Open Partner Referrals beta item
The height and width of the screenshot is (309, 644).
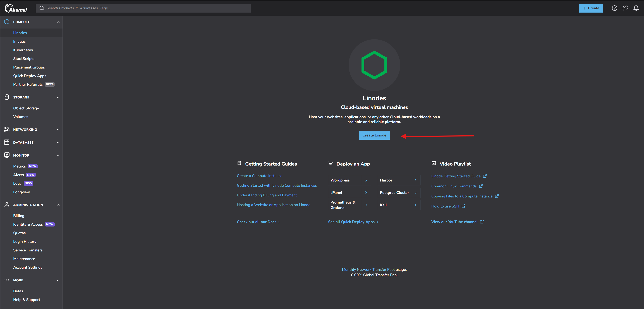[x=34, y=84]
